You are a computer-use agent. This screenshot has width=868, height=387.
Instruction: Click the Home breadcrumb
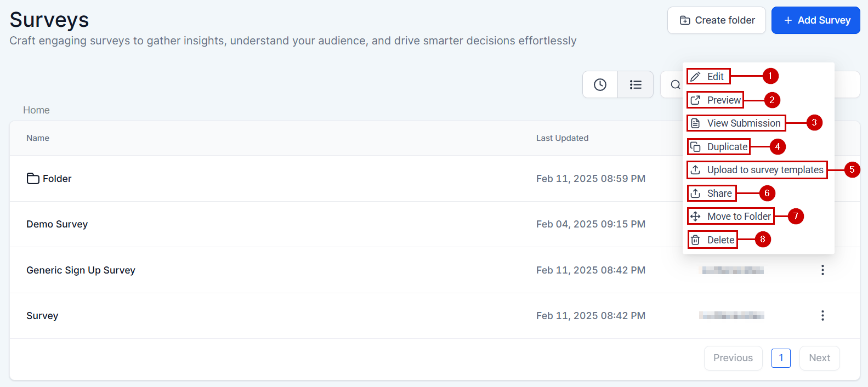pos(36,110)
